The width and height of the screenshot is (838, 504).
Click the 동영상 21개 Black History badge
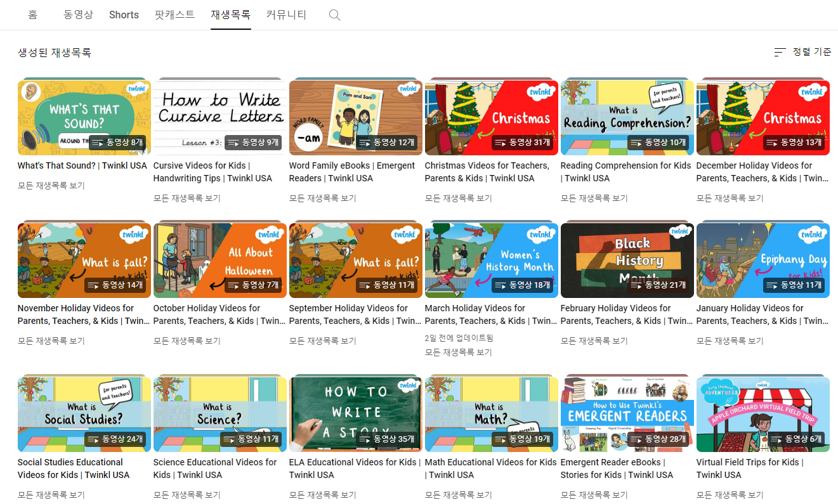[x=658, y=285]
